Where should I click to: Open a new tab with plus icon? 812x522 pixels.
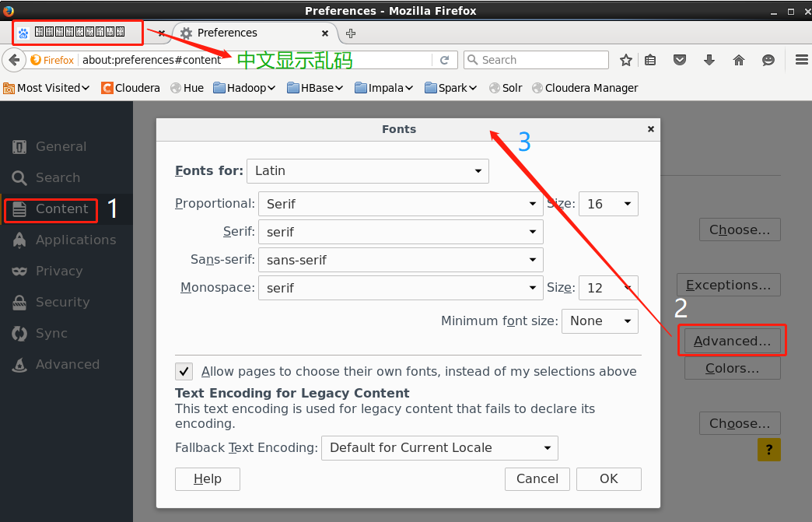(x=351, y=33)
